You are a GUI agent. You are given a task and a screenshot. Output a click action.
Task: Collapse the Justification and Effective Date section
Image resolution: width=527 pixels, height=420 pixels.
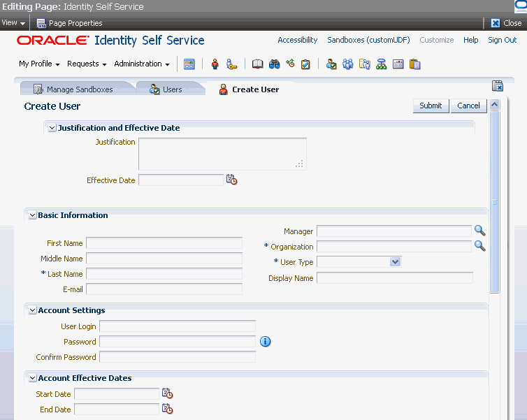pyautogui.click(x=52, y=128)
